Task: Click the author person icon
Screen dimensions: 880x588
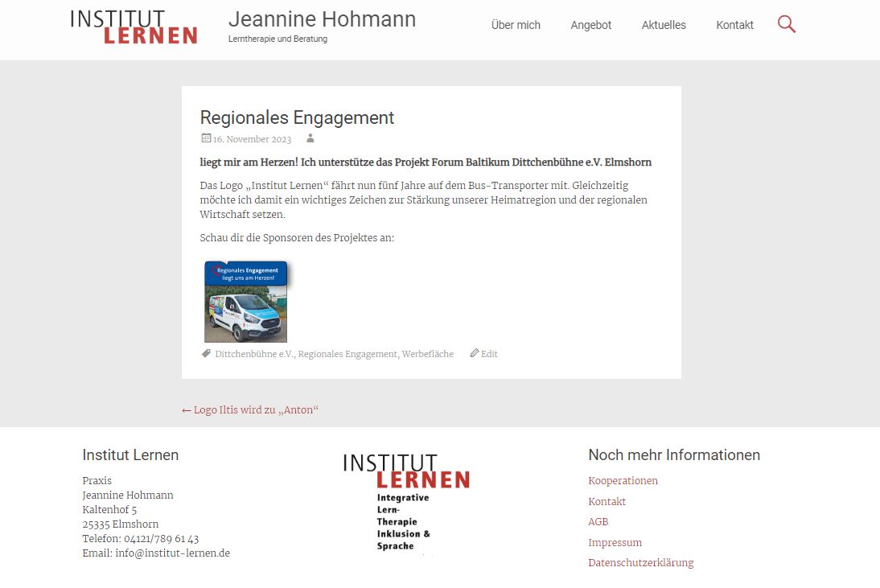Action: tap(310, 138)
